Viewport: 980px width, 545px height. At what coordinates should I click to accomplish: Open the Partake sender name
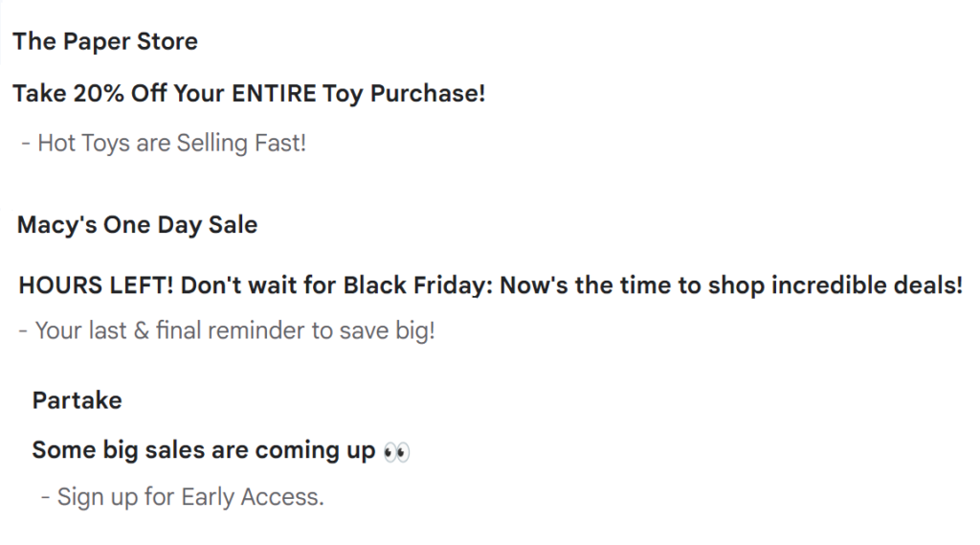(77, 400)
